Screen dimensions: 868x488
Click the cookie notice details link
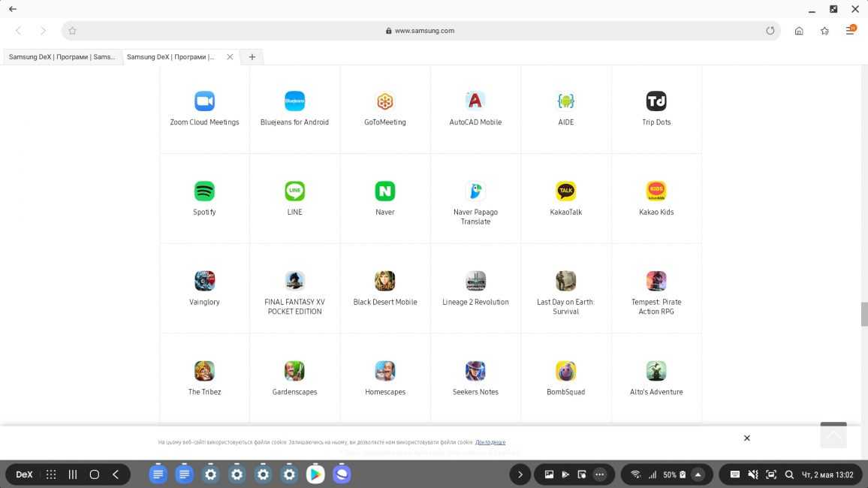click(x=490, y=442)
